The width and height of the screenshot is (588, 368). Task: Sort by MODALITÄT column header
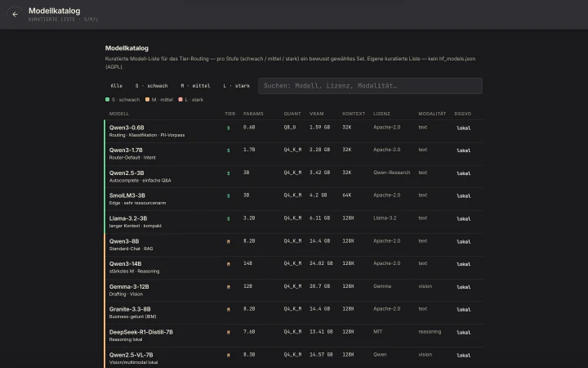click(x=432, y=114)
